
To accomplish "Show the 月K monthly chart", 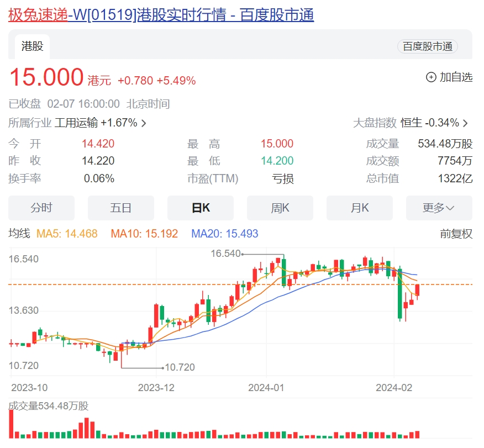I will (x=359, y=208).
